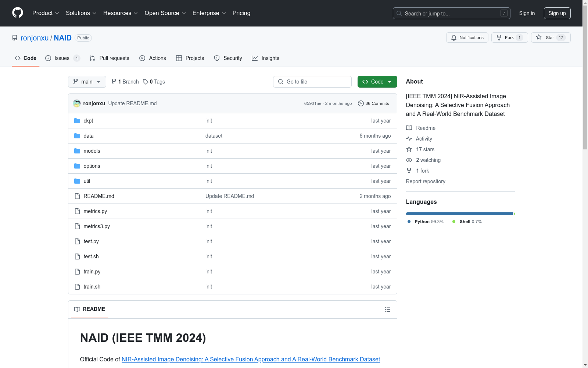Screen dimensions: 588x368
Task: Open the 'Update README.md' commit message in header
Action: (x=132, y=103)
